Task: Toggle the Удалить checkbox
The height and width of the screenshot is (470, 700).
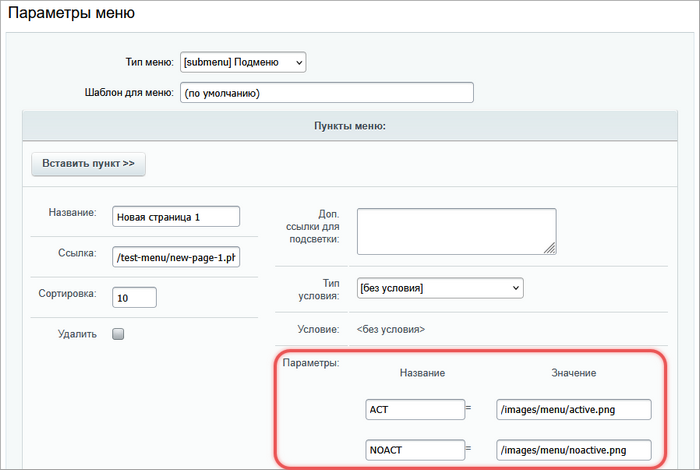Action: [x=118, y=334]
